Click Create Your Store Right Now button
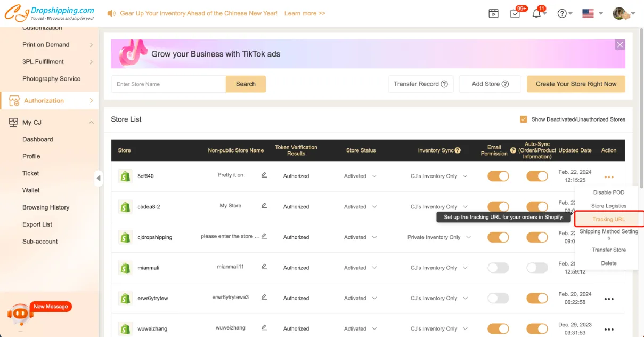The width and height of the screenshot is (644, 337). (x=576, y=84)
